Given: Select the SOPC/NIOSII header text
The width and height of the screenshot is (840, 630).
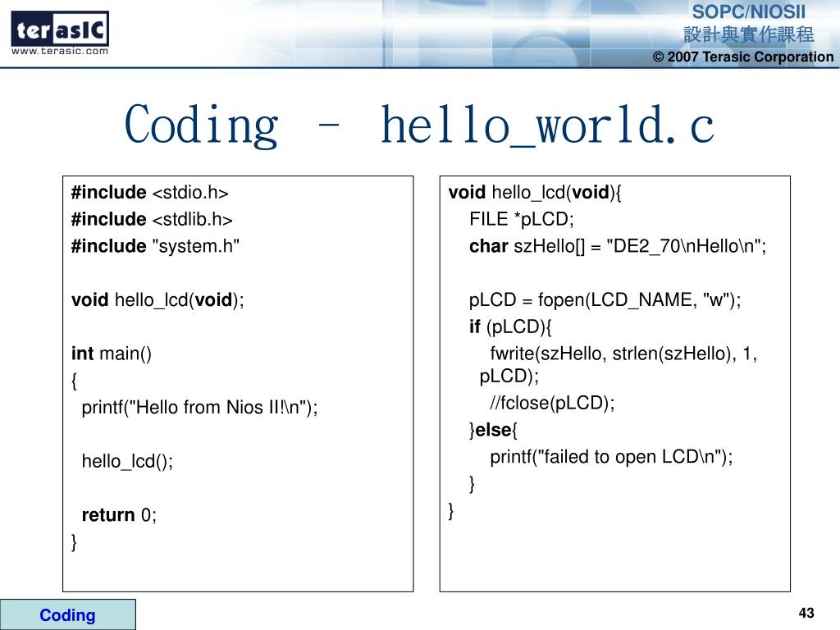Looking at the screenshot, I should [x=748, y=11].
